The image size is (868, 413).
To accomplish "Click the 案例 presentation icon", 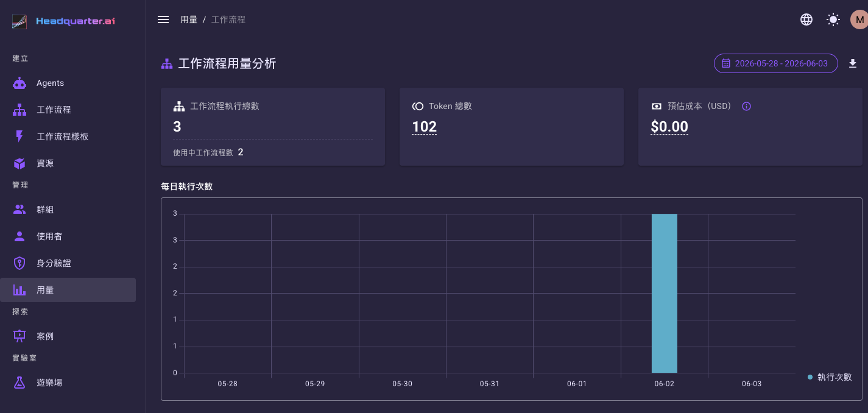I will pos(19,336).
